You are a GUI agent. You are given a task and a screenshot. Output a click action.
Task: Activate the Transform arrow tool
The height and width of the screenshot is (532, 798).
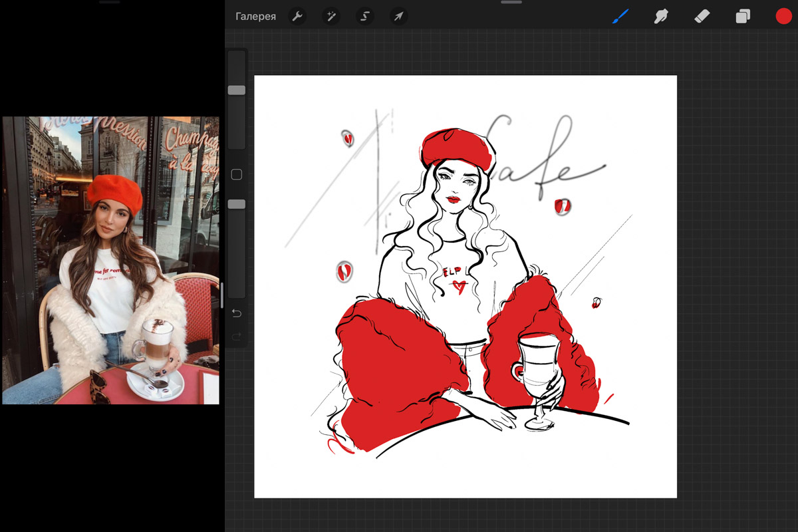tap(398, 17)
